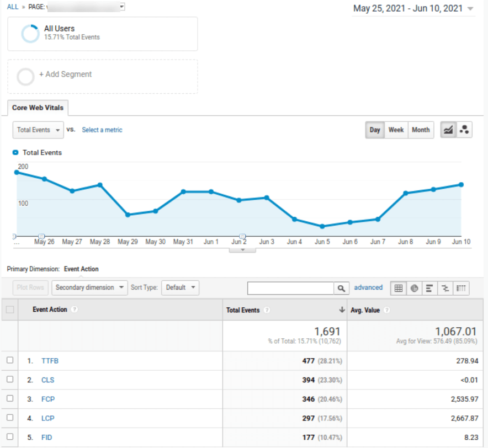488x448 pixels.
Task: Click into the table search input field
Action: 290,288
